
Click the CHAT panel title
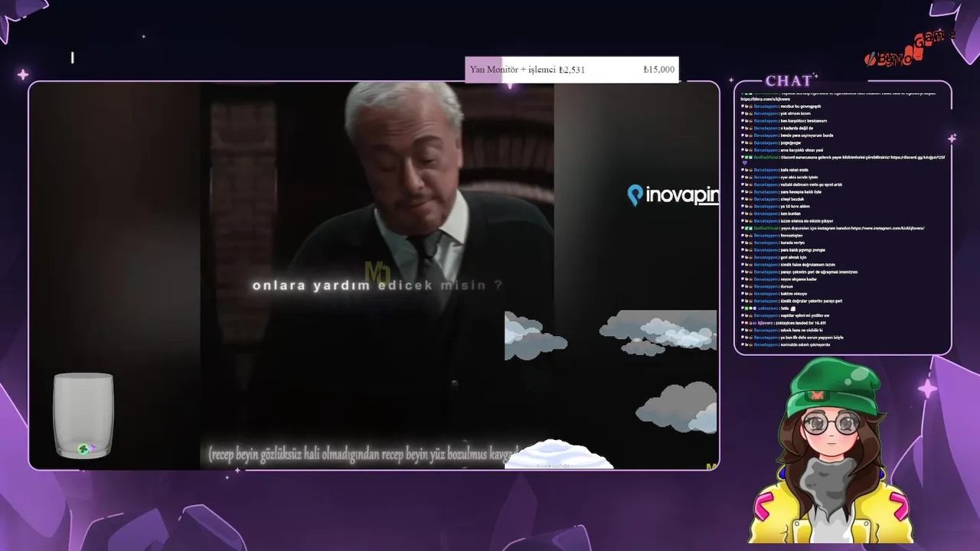pos(789,81)
